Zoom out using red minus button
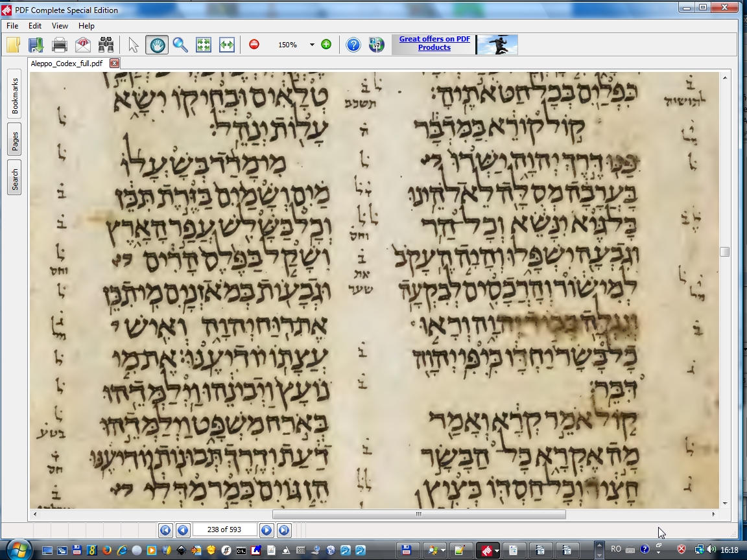Viewport: 747px width, 560px height. click(x=254, y=45)
